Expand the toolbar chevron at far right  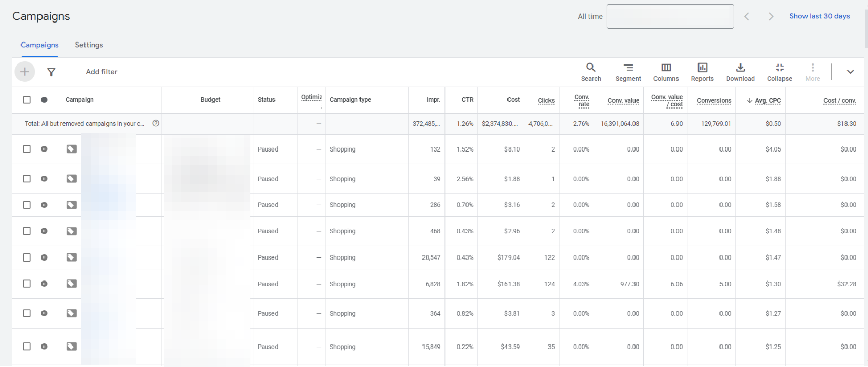click(850, 72)
